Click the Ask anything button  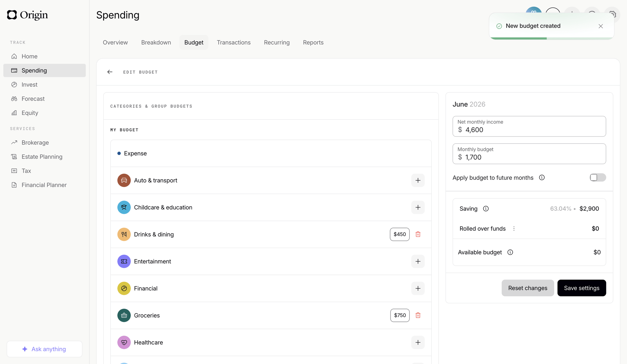coord(44,349)
